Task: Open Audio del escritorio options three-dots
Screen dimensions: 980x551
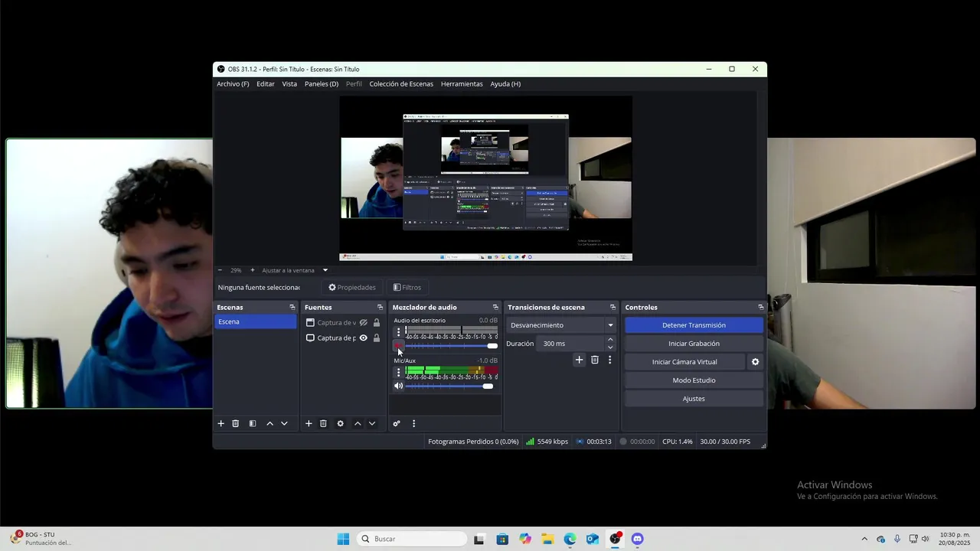Action: coord(398,332)
